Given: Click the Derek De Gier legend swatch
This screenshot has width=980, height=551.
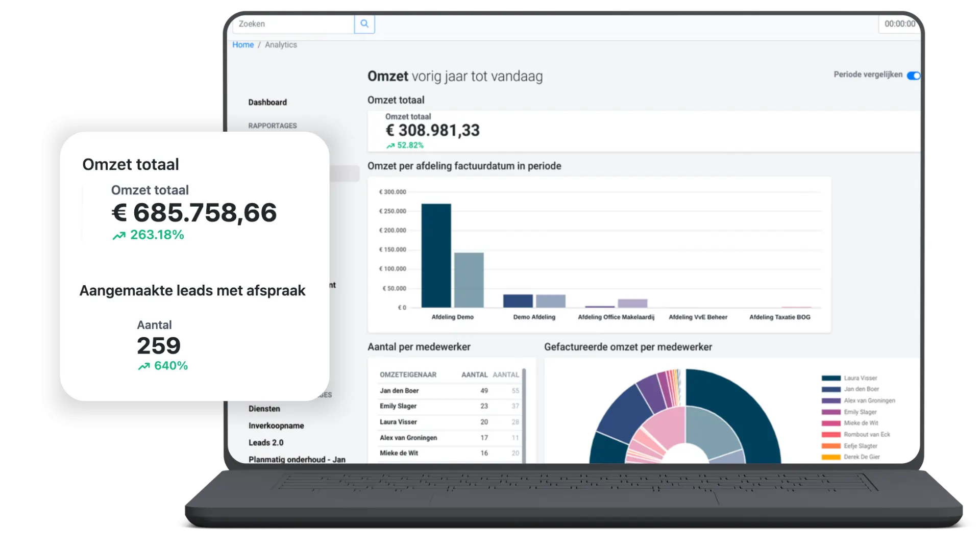Looking at the screenshot, I should tap(831, 457).
